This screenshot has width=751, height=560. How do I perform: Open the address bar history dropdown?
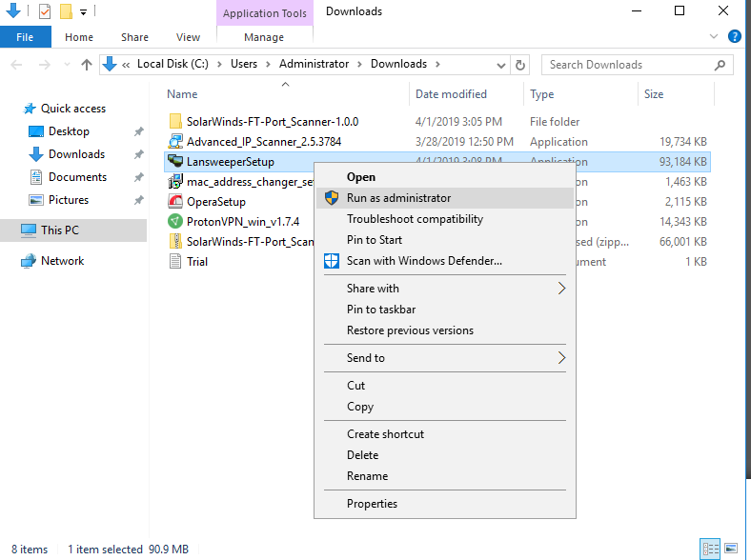(x=500, y=65)
